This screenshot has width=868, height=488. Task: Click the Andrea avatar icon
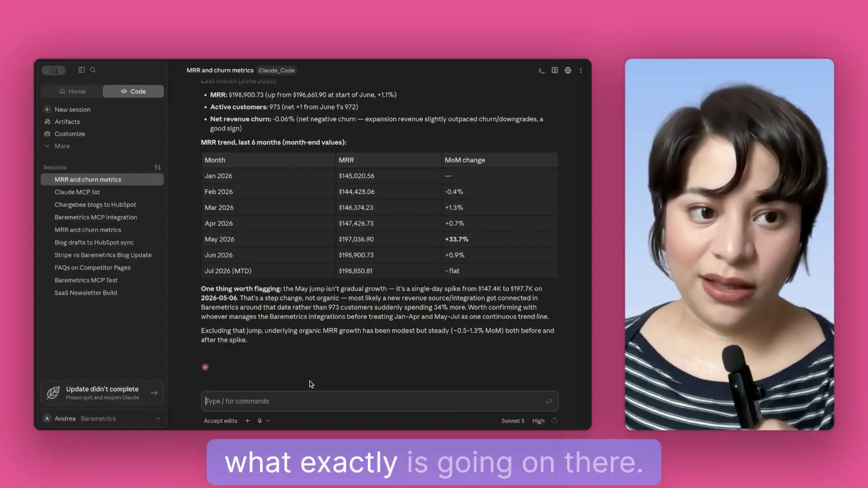[47, 418]
